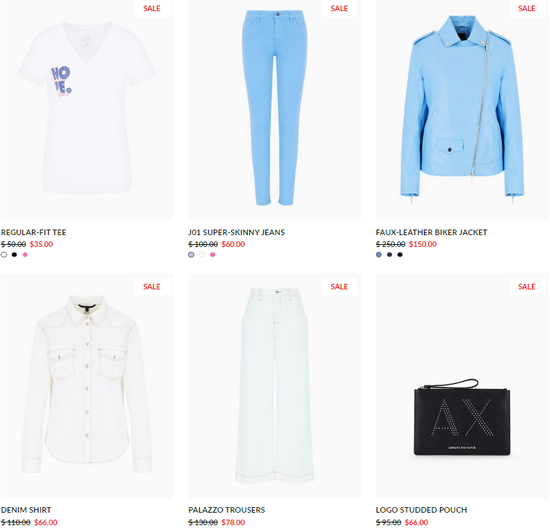550x528 pixels.
Task: Pick black swatch for Biker Jacket
Action: click(x=400, y=255)
